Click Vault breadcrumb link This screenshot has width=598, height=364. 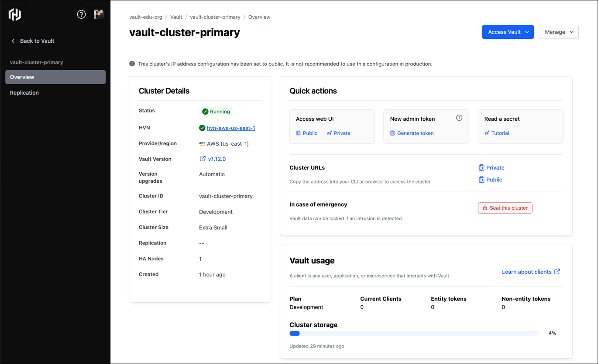(x=176, y=17)
